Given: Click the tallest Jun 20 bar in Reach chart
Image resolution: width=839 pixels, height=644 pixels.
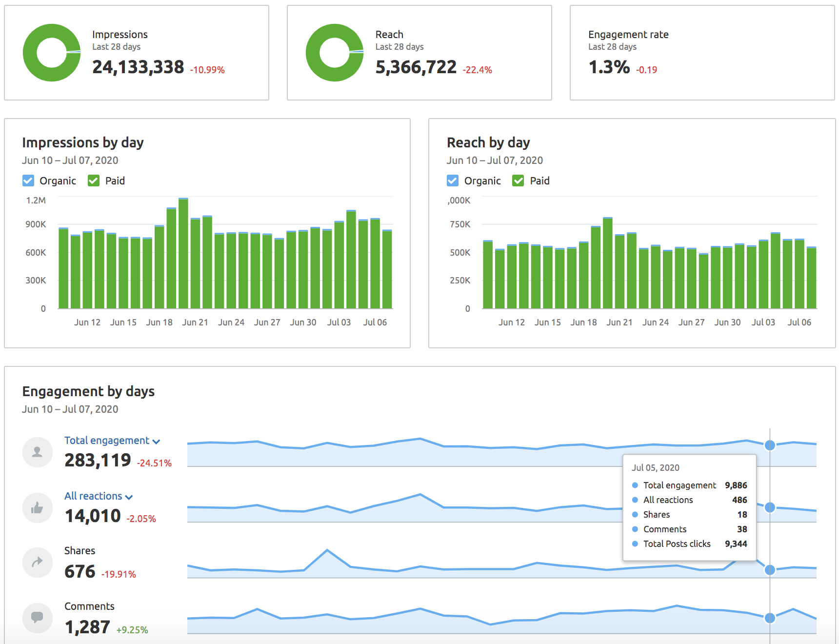Looking at the screenshot, I should tap(608, 262).
